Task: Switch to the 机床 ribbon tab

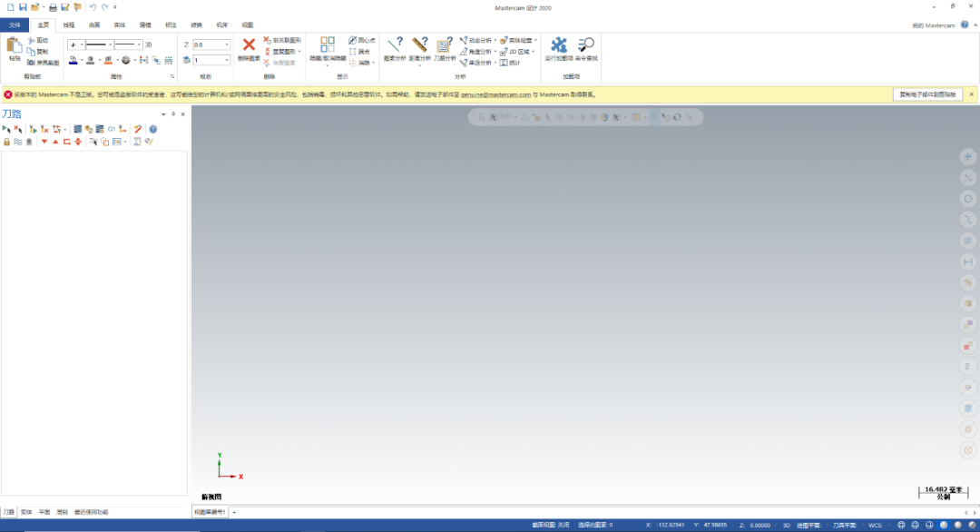Action: click(222, 25)
